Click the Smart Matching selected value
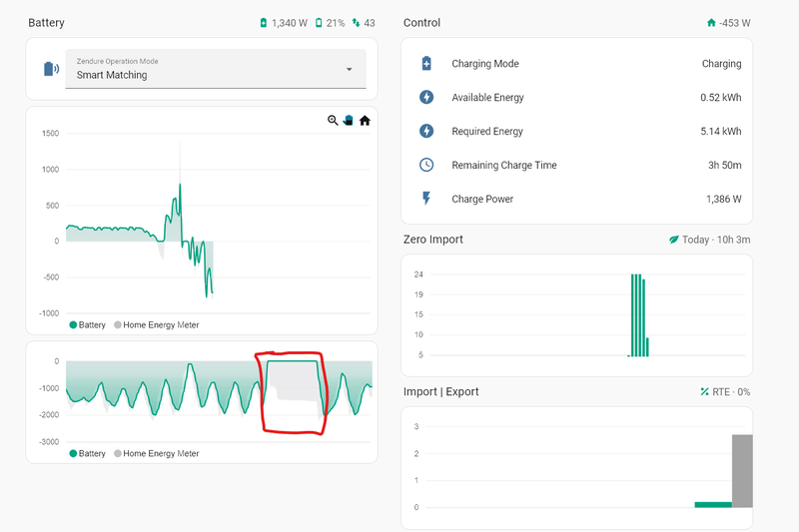 pos(112,75)
